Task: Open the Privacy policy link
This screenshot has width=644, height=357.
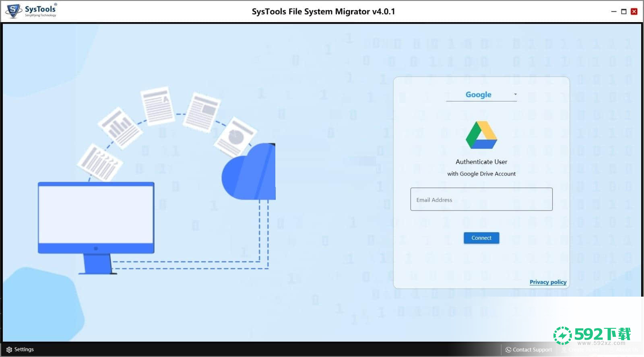Action: click(x=548, y=282)
